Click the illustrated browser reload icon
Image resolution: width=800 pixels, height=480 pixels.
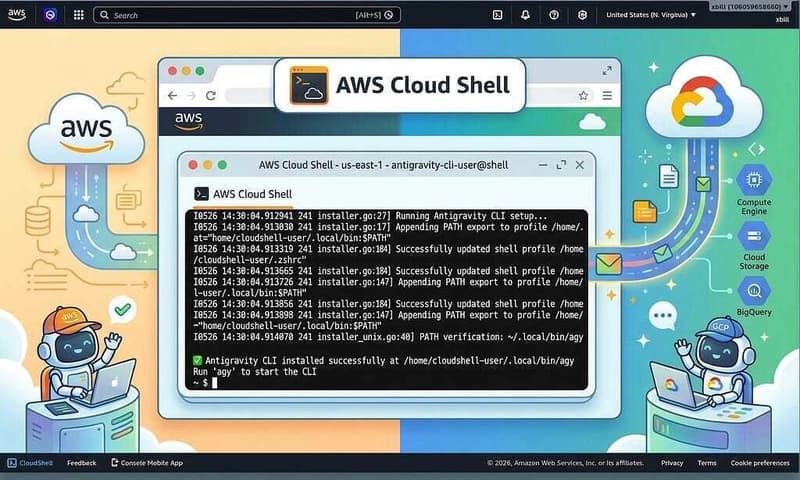pyautogui.click(x=211, y=95)
